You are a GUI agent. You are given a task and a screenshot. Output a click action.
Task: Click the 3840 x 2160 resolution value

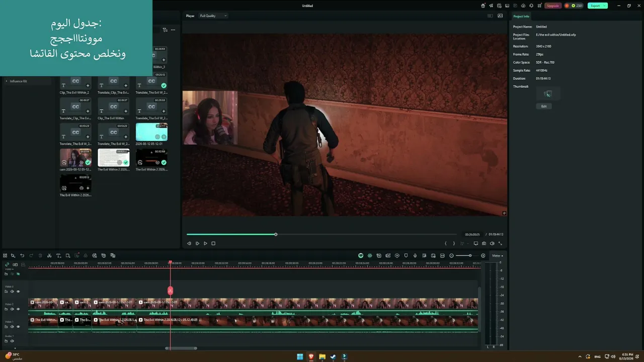pyautogui.click(x=543, y=46)
